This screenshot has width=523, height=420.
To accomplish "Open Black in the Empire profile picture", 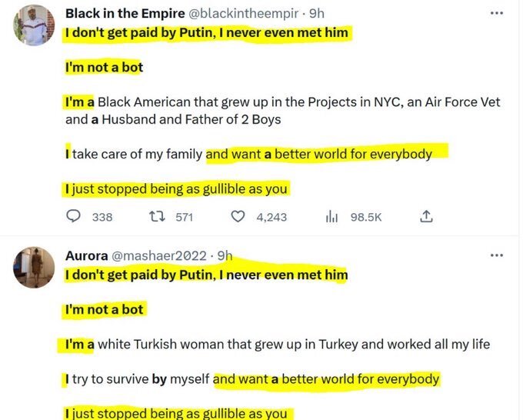I will (x=35, y=25).
